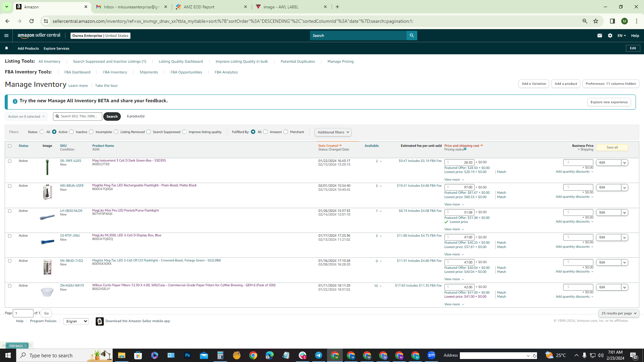
Task: Click the SKU search input field
Action: point(77,117)
